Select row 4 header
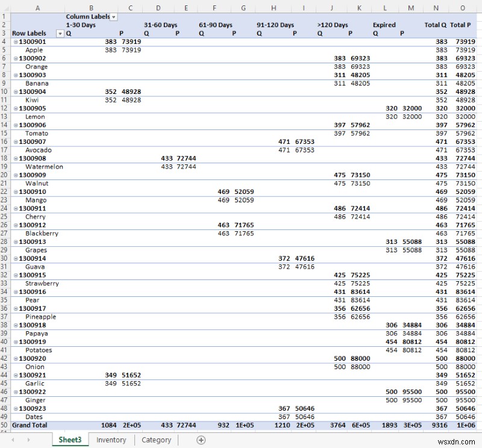The image size is (482, 448). [4, 42]
